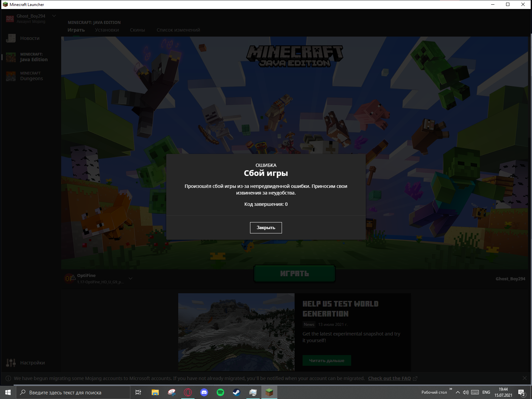Select the Minecraft Java Edition grass block icon
Screen dimensions: 532x399
(11, 57)
